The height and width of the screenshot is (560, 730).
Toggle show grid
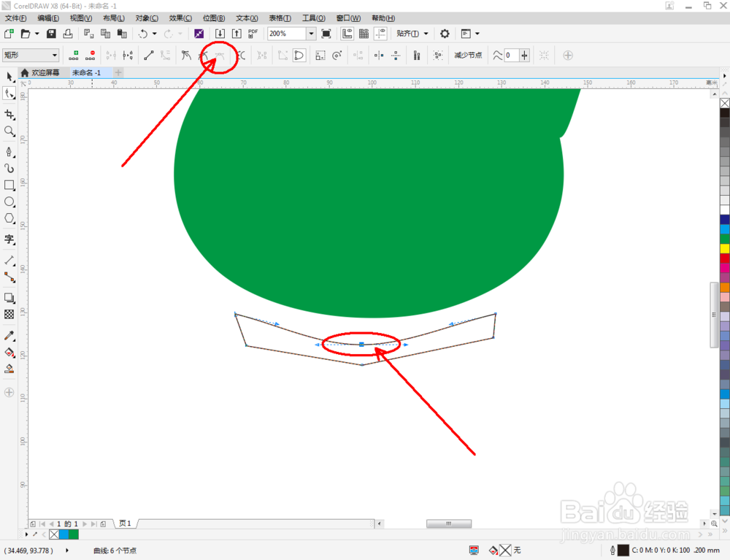click(x=364, y=34)
